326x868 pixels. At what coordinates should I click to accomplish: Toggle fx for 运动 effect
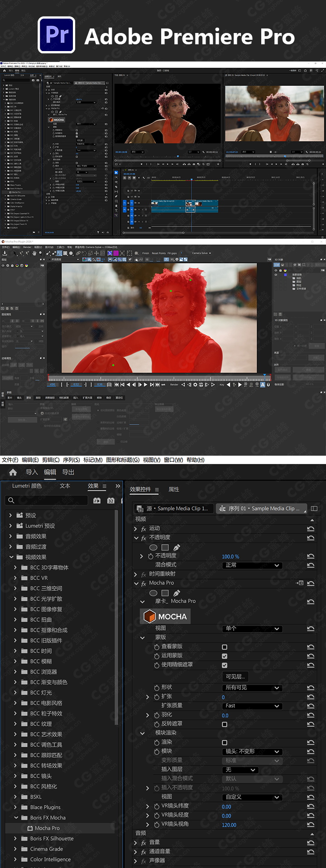pos(144,528)
